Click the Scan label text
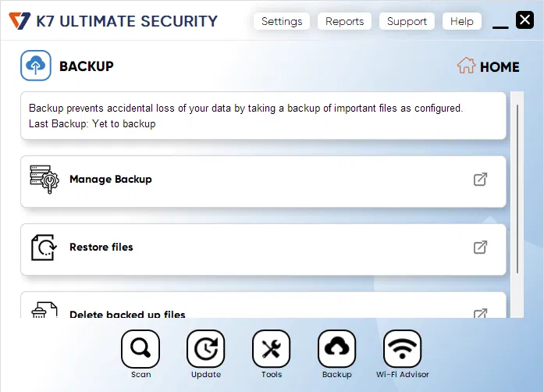The height and width of the screenshot is (392, 544). tap(140, 375)
